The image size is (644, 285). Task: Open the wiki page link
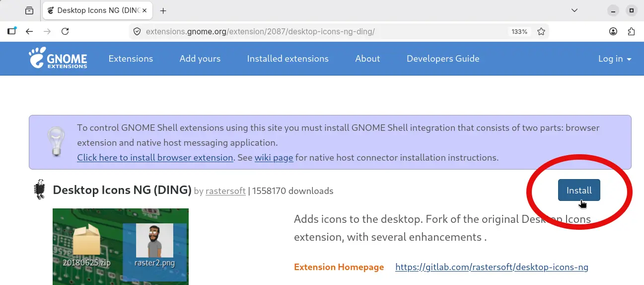point(274,158)
